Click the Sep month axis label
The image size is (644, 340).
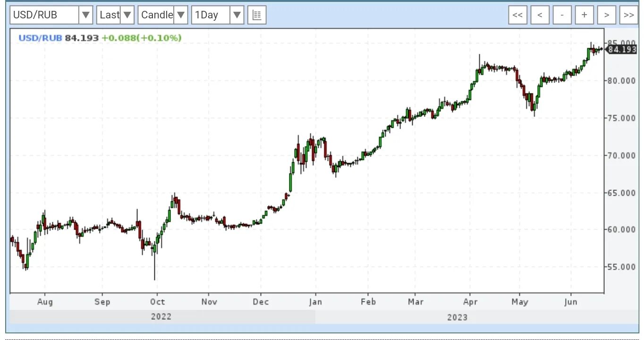tap(102, 302)
